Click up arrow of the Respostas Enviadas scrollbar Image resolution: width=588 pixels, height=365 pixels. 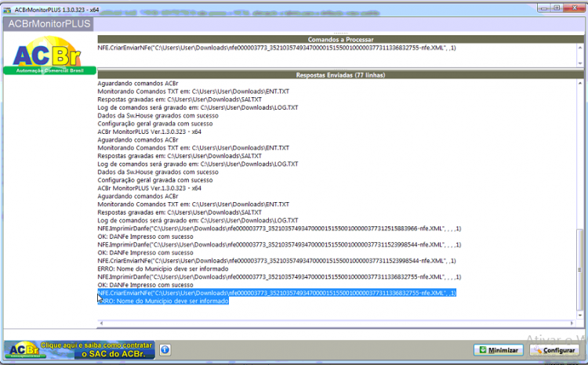pyautogui.click(x=579, y=83)
